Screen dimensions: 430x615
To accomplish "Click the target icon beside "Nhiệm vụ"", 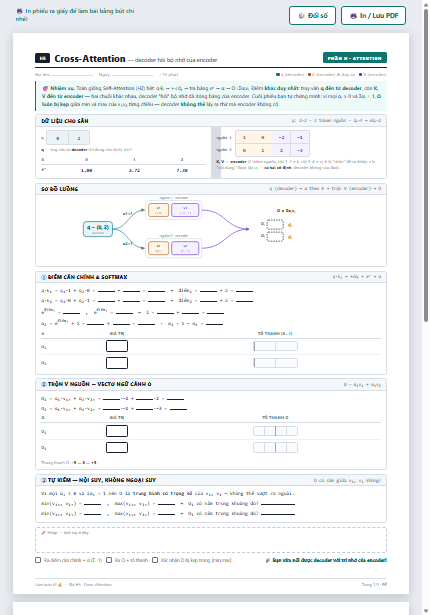I will (x=45, y=88).
